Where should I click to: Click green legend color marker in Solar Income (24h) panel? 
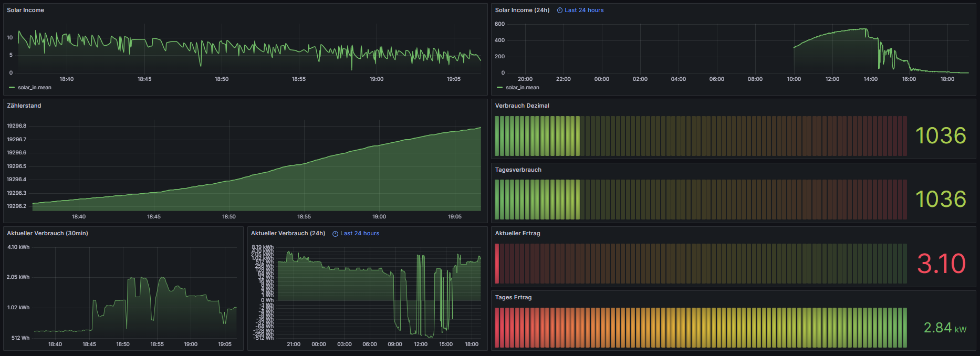click(x=500, y=88)
